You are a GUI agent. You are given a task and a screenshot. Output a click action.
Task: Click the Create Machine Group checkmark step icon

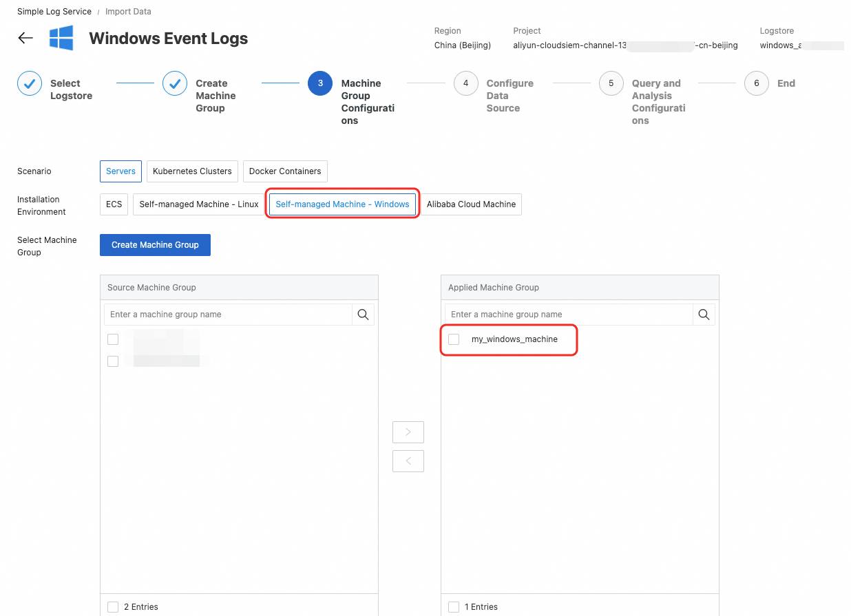pyautogui.click(x=175, y=83)
